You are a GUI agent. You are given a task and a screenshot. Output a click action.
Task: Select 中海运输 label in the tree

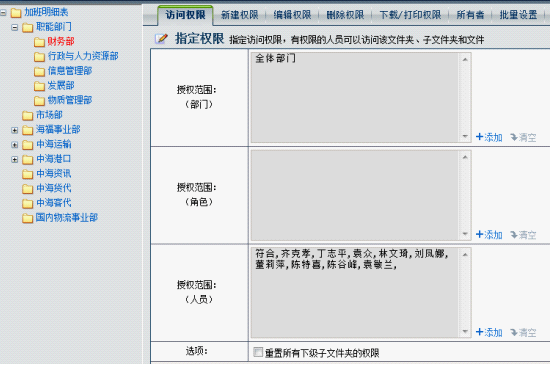[54, 144]
